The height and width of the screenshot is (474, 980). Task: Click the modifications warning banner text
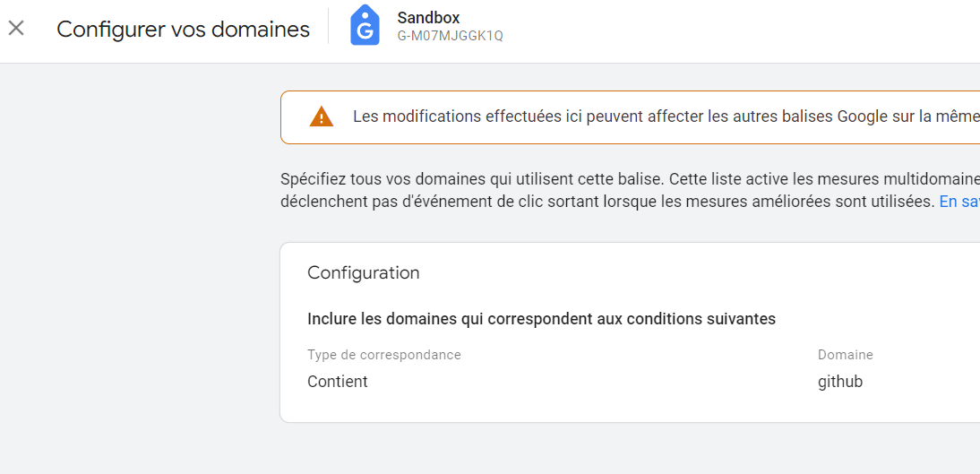666,117
